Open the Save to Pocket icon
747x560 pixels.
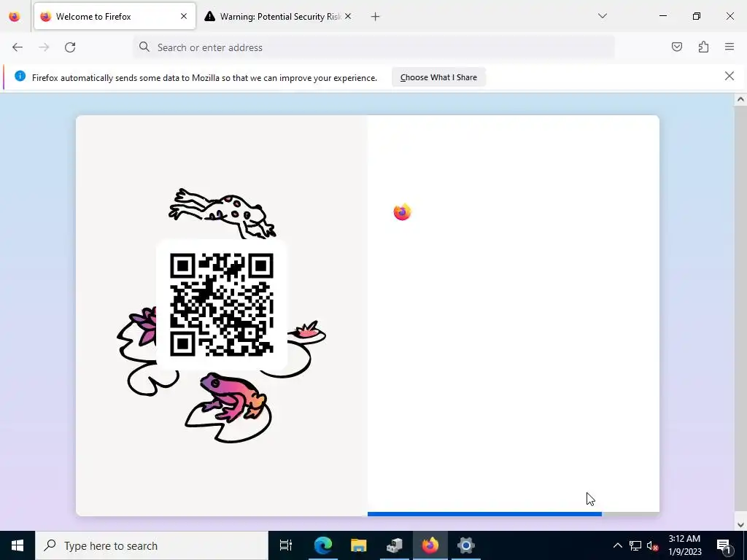[676, 47]
